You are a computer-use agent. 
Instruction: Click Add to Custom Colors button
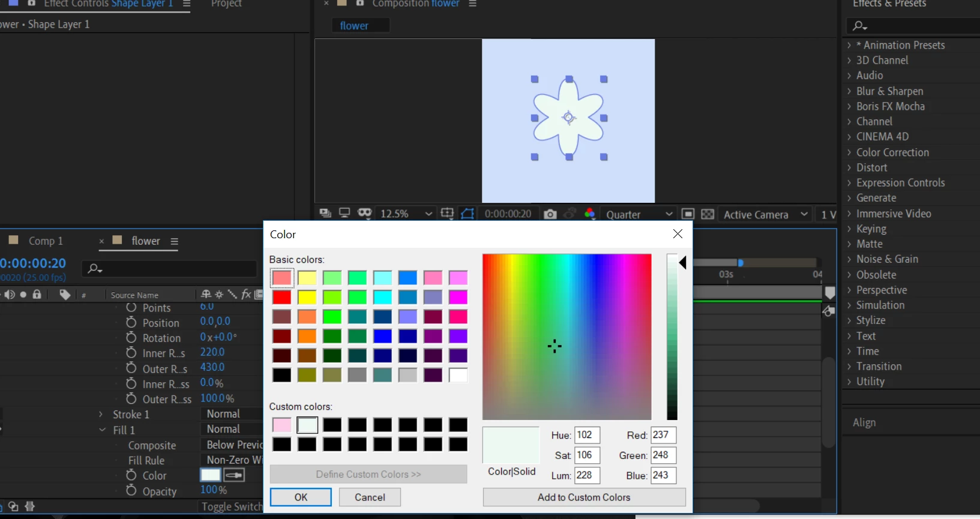point(584,497)
